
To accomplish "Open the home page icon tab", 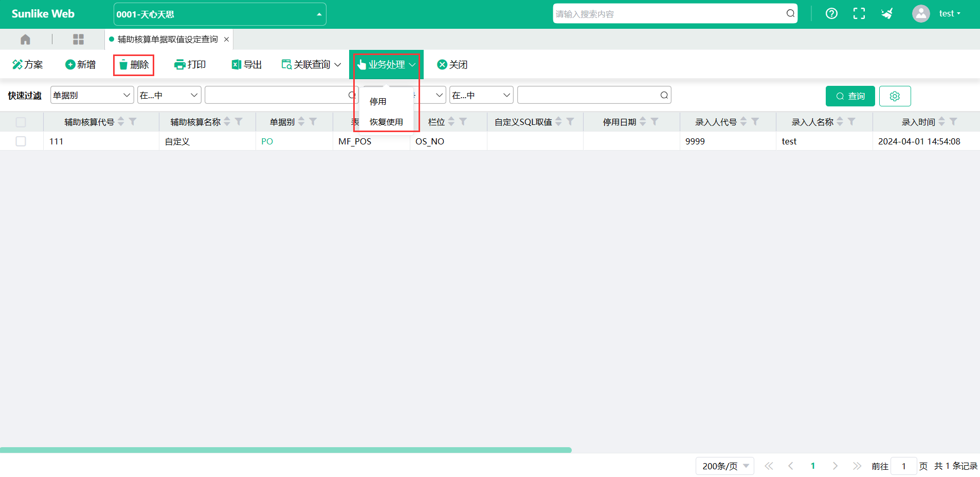I will [x=25, y=39].
